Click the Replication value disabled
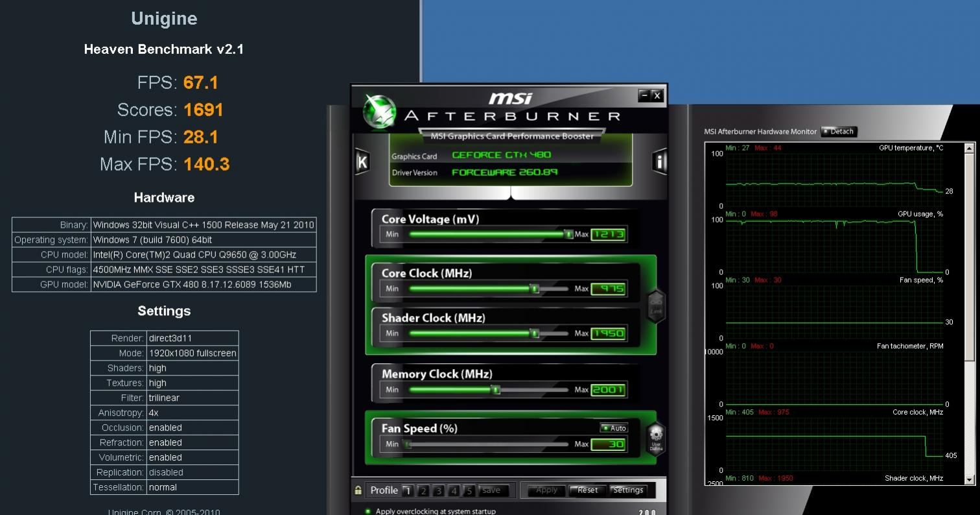Viewport: 980px width, 515px height. pos(192,473)
